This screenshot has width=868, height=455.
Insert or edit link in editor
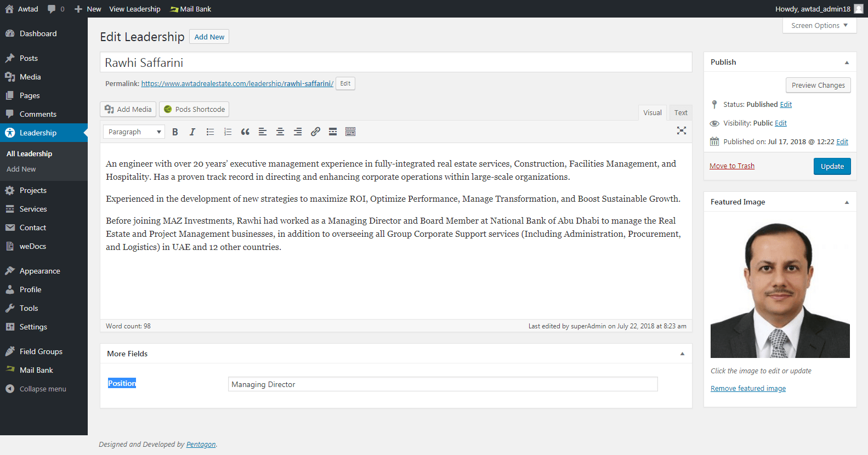point(315,132)
